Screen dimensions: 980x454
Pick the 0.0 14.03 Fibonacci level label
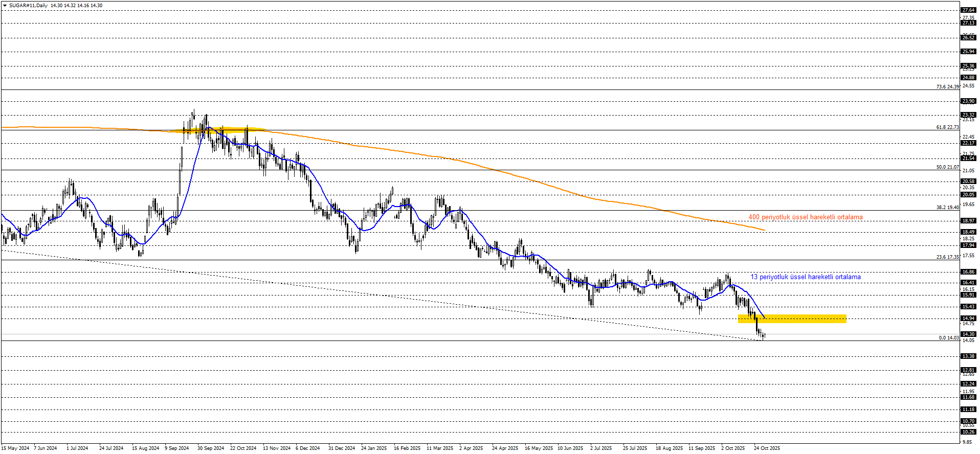948,337
